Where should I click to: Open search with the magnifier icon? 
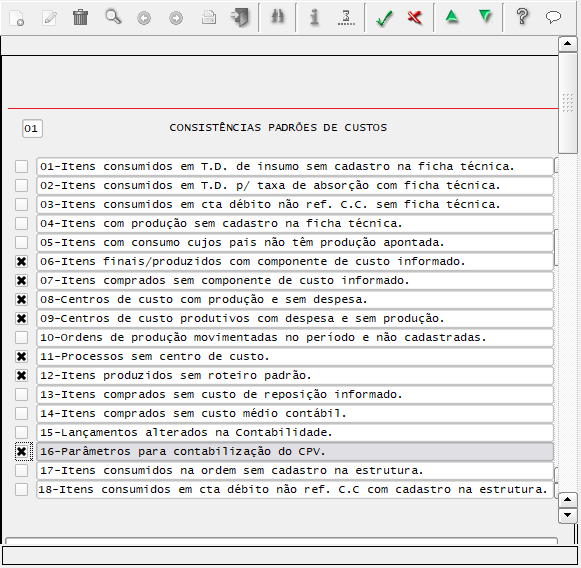(113, 17)
